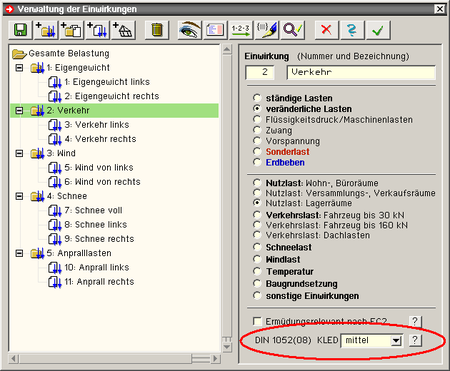The height and width of the screenshot is (371, 450).
Task: Collapse the 4: Schnee tree node
Action: pos(19,196)
